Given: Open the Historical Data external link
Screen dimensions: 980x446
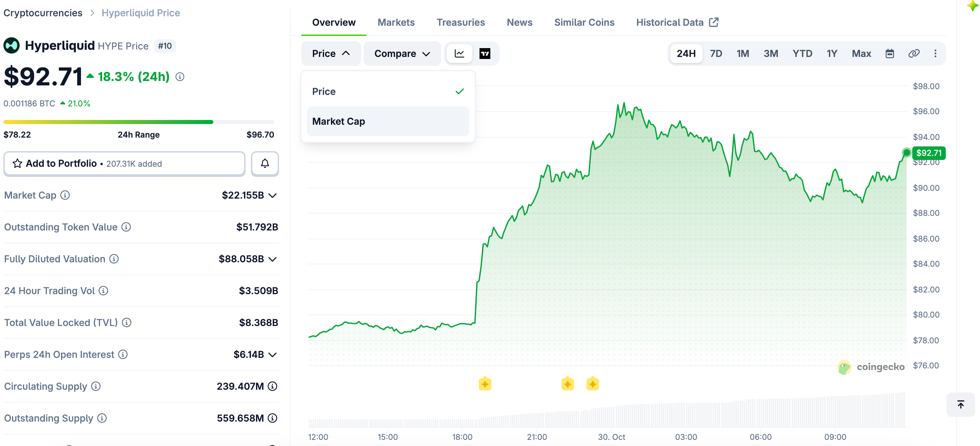Looking at the screenshot, I should (x=677, y=22).
